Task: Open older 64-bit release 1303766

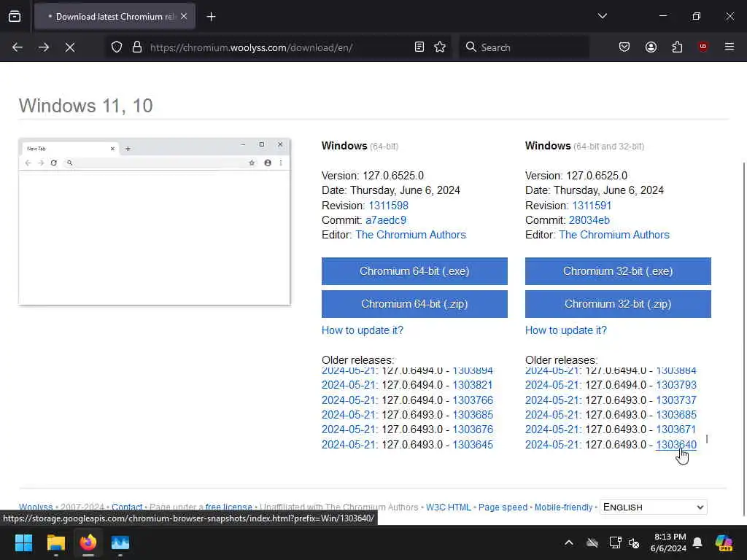Action: (x=472, y=400)
